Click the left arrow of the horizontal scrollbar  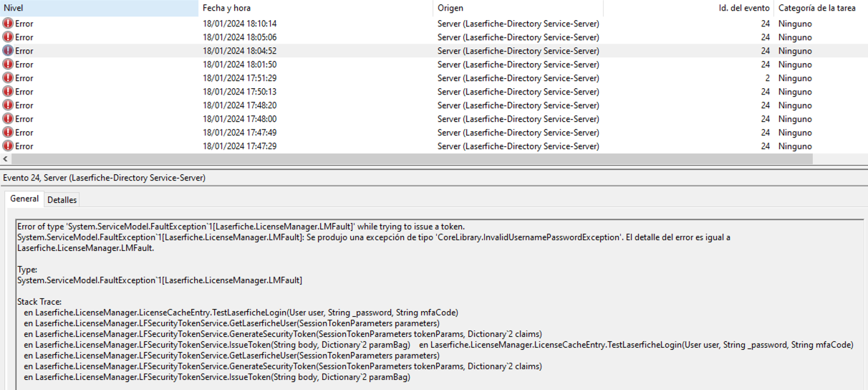pyautogui.click(x=6, y=159)
